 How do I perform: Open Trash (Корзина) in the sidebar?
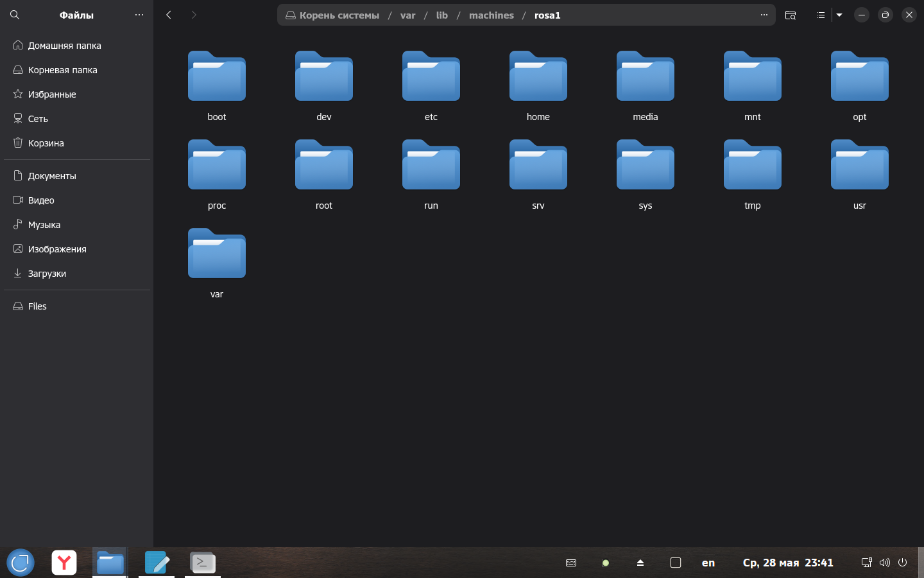pos(46,143)
